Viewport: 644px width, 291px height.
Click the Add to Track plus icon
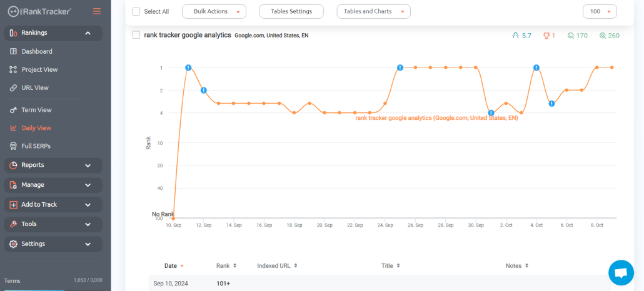click(x=13, y=204)
